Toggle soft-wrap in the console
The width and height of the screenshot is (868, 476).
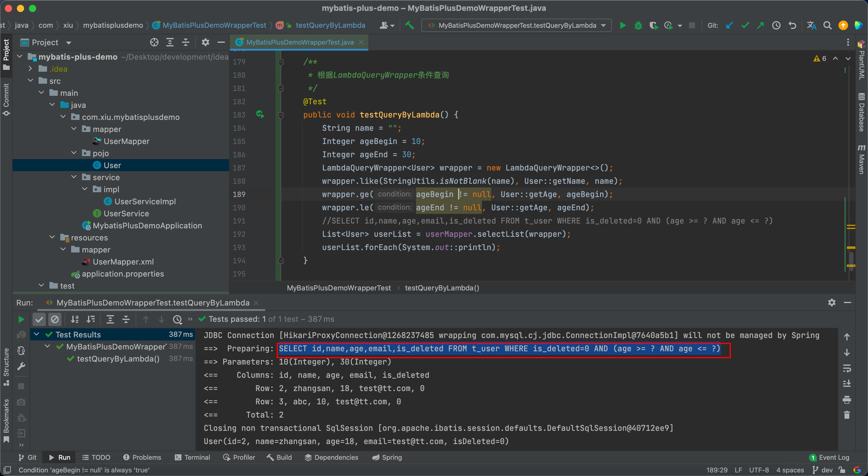[x=847, y=368]
